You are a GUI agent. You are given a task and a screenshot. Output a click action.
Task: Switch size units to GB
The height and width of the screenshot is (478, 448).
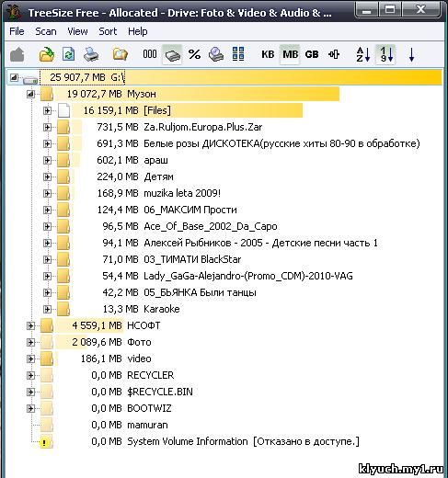coord(312,54)
